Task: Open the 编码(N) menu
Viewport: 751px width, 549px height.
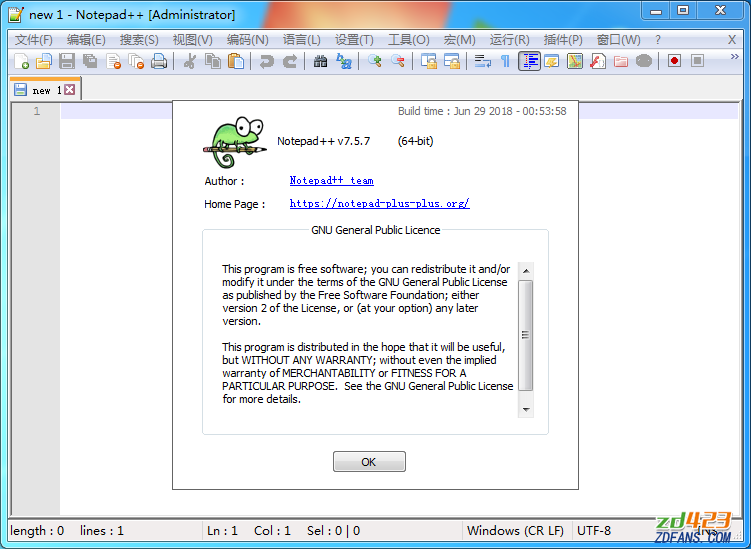Action: (248, 40)
